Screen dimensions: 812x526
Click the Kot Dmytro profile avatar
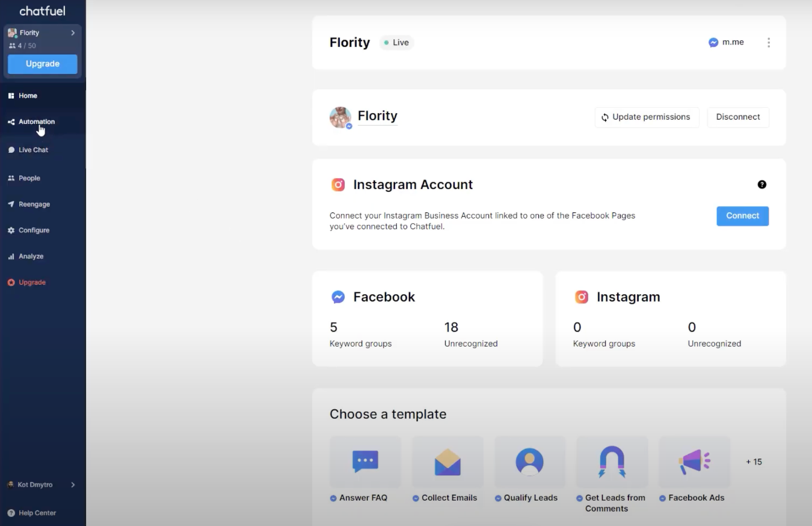click(x=11, y=484)
